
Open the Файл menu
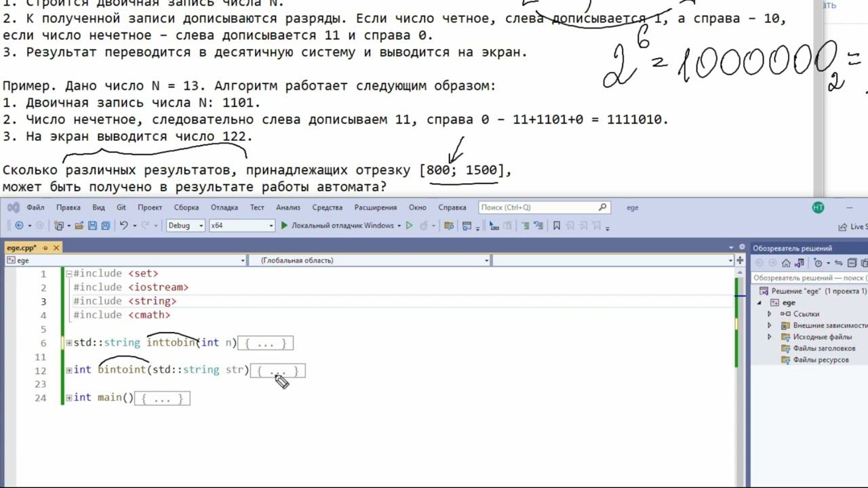[x=35, y=207]
